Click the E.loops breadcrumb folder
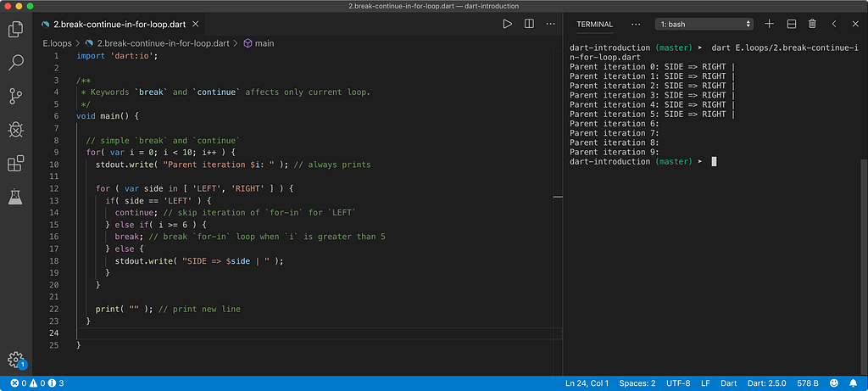The width and height of the screenshot is (868, 391). (x=58, y=43)
